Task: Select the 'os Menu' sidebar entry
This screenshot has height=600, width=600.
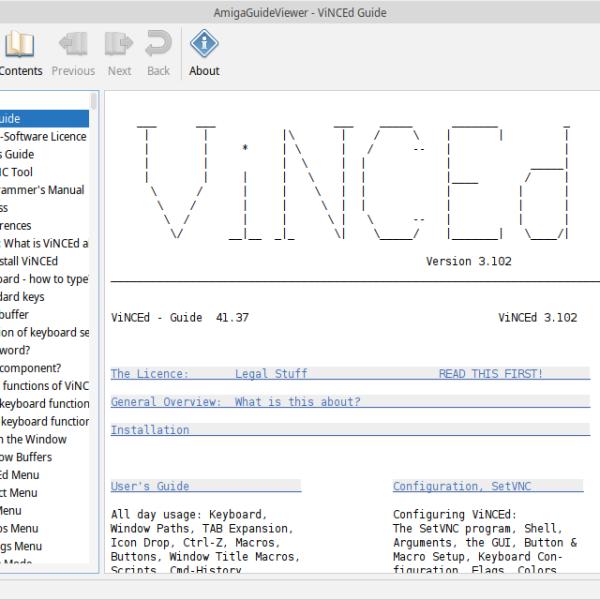Action: point(44,528)
